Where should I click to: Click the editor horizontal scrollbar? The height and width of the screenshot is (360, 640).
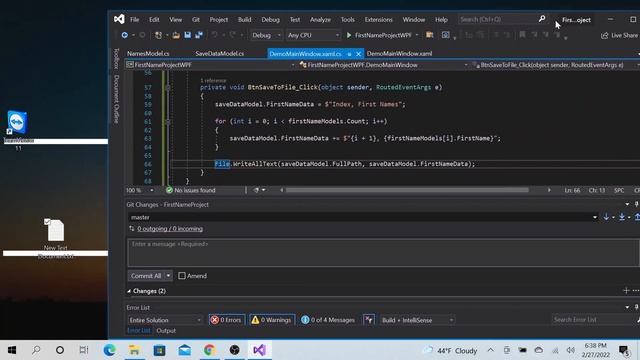tap(407, 190)
